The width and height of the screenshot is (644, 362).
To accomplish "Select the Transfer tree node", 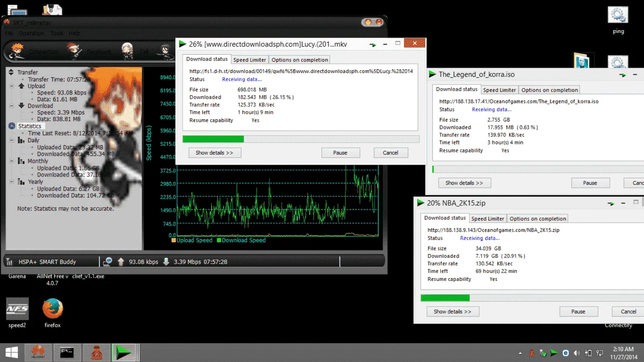I will [x=27, y=72].
